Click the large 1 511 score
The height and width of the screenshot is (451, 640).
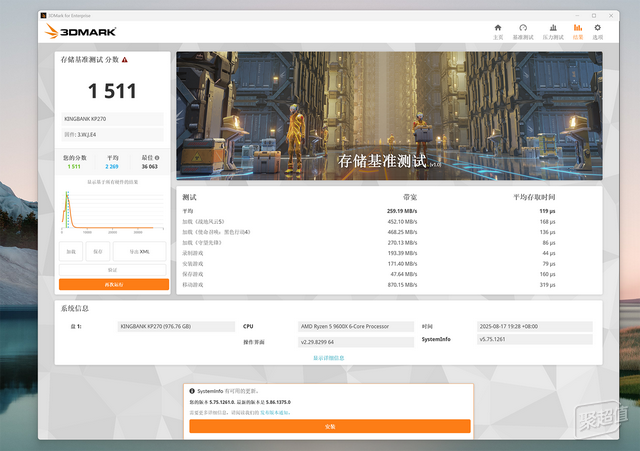pos(112,91)
